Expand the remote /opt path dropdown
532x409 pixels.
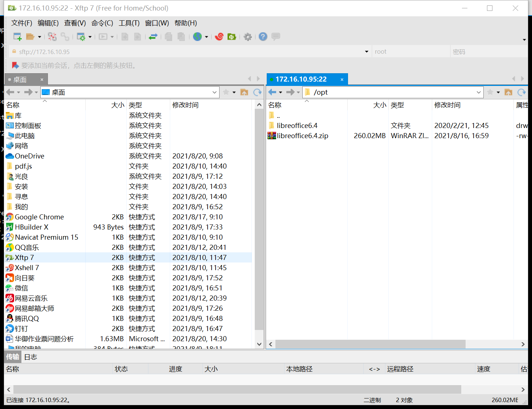click(x=479, y=92)
